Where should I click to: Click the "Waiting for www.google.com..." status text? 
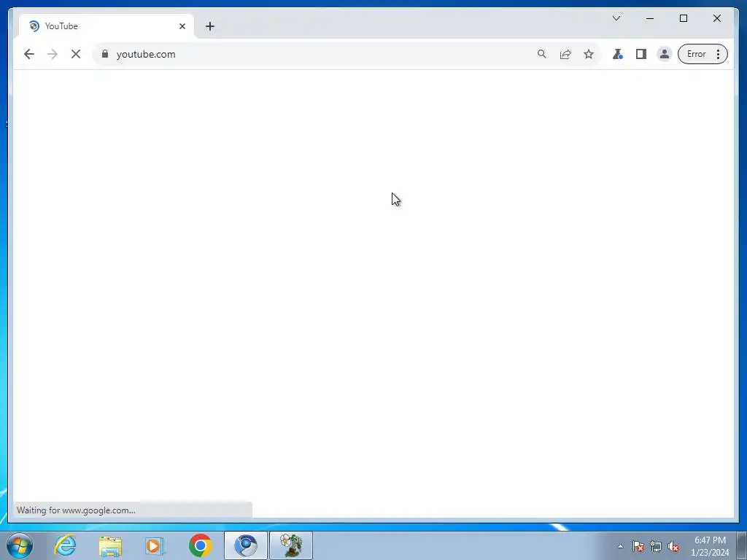point(76,510)
